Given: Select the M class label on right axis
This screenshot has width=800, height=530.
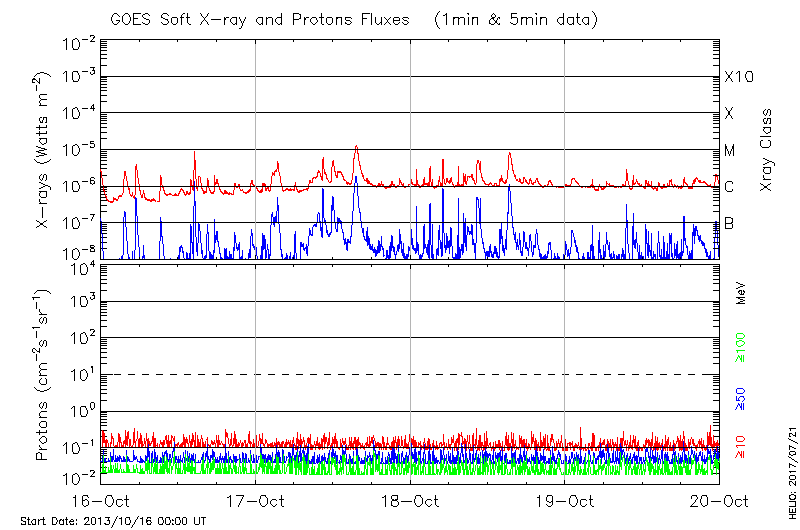Looking at the screenshot, I should (x=730, y=150).
